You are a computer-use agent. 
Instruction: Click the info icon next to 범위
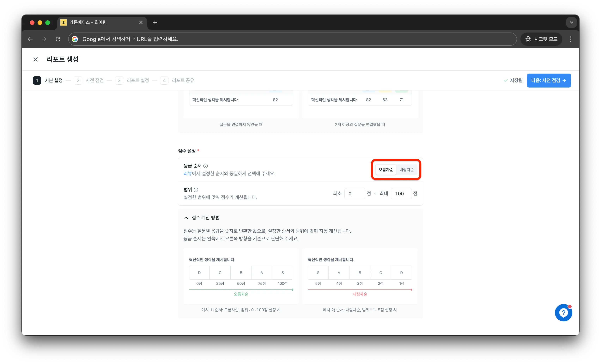[196, 190]
